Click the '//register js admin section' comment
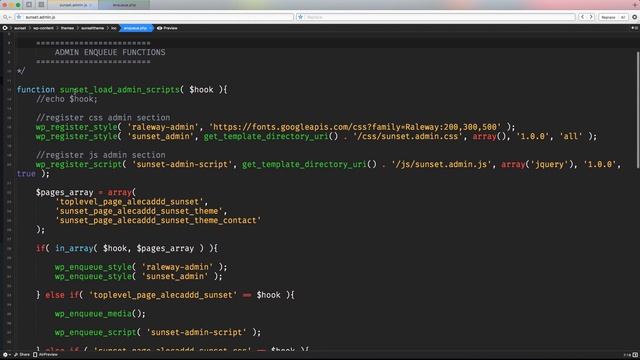 click(x=100, y=155)
